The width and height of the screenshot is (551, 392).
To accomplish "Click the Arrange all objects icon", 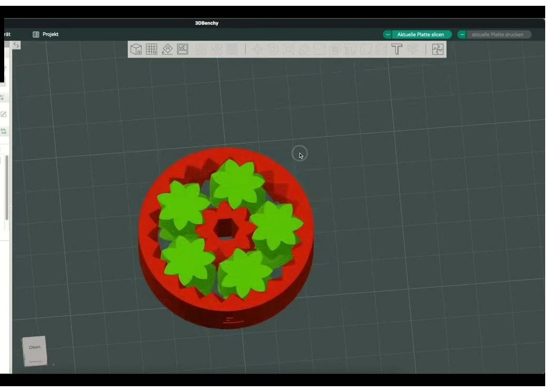I will click(183, 49).
